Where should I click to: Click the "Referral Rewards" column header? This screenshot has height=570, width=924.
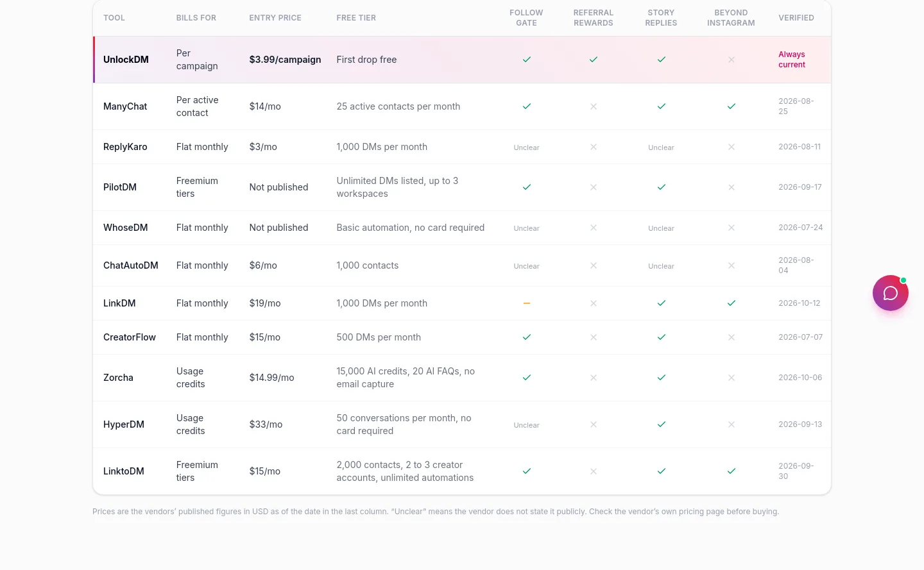[594, 18]
